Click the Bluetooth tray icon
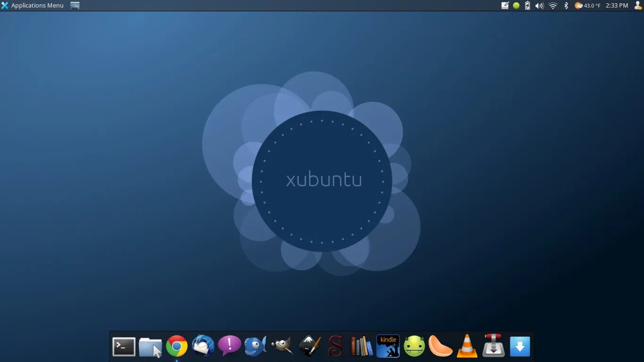Viewport: 644px width, 362px height. pyautogui.click(x=566, y=6)
